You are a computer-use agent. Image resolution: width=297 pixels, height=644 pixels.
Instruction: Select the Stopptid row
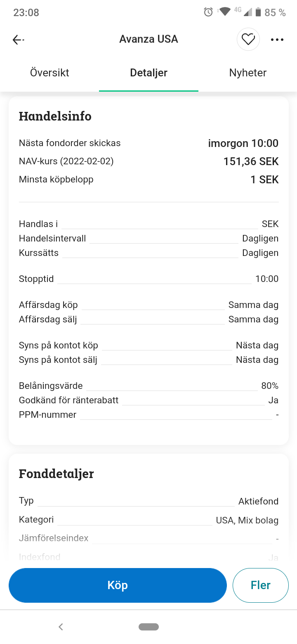point(148,279)
